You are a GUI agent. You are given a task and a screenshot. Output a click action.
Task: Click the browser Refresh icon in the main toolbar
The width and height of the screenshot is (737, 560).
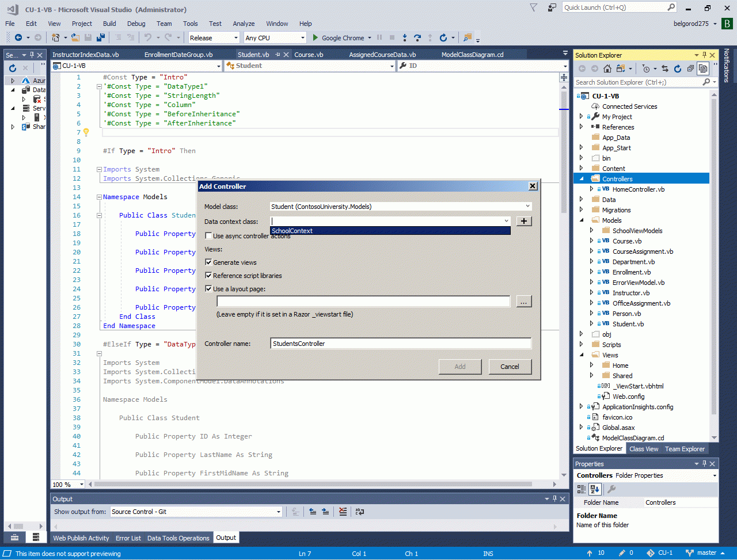click(443, 38)
